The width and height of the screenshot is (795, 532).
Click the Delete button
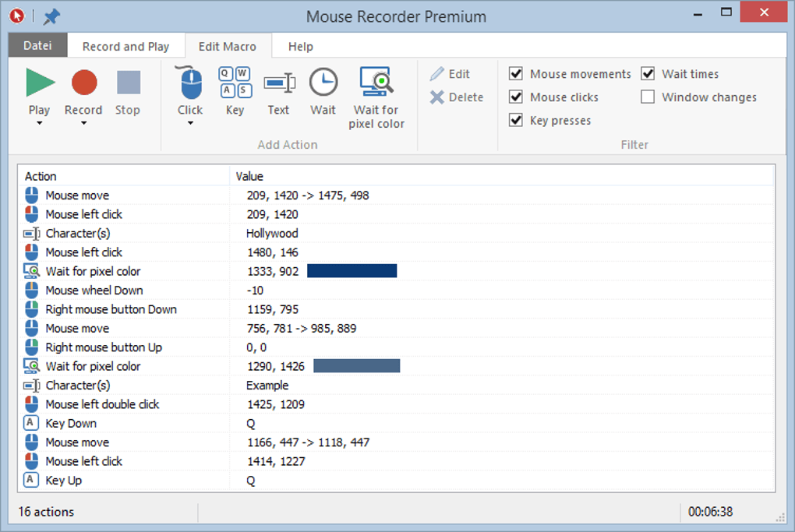click(457, 97)
